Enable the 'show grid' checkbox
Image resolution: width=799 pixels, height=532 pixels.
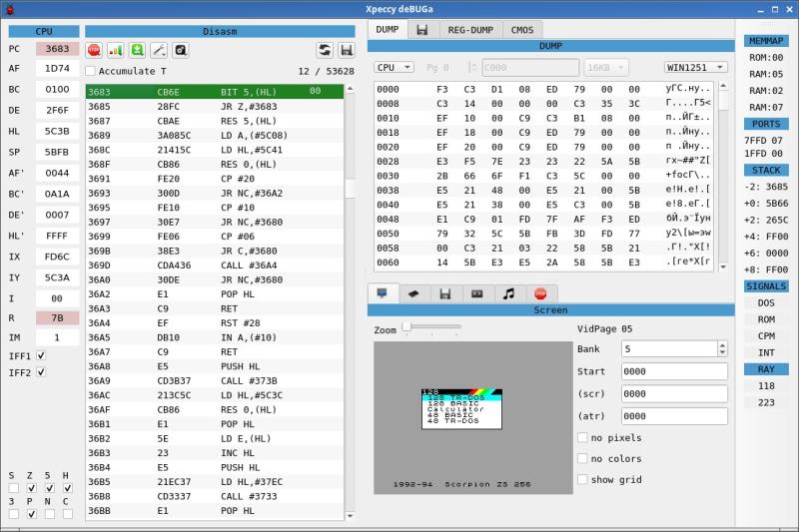coord(582,479)
